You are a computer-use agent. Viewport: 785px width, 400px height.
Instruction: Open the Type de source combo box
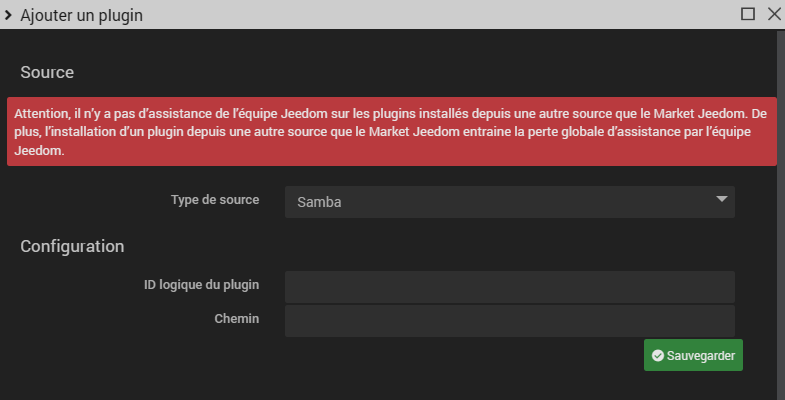(509, 202)
